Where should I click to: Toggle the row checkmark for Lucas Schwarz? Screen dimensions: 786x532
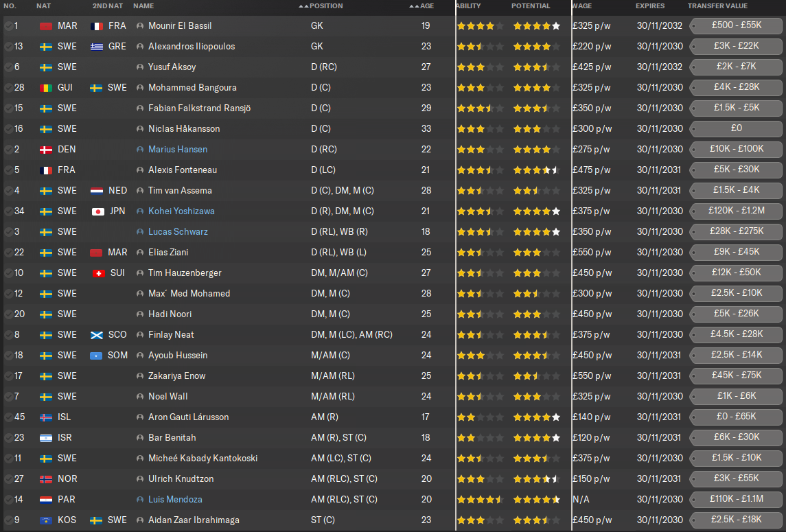pos(8,232)
